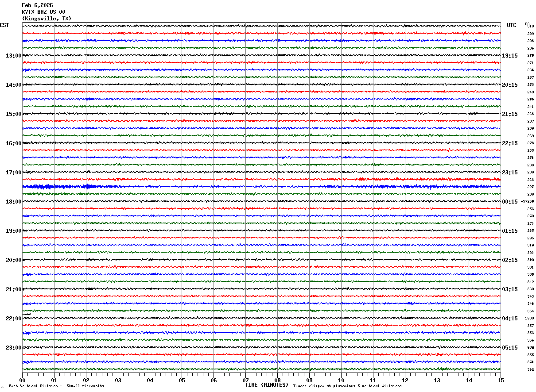The image size is (536, 392).
Task: Click the traces clipped footnote text
Action: click(347, 386)
